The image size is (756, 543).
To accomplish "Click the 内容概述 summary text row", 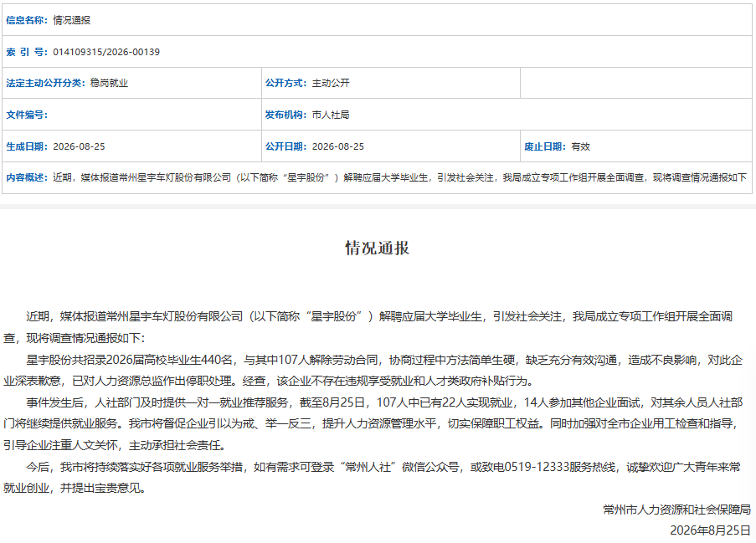I will pos(377,177).
